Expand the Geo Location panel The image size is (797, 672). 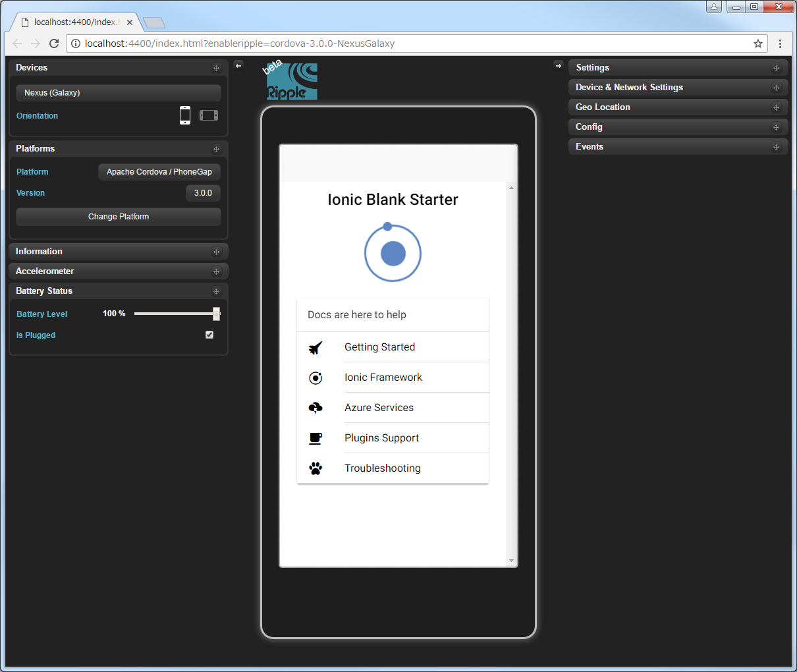coord(678,107)
